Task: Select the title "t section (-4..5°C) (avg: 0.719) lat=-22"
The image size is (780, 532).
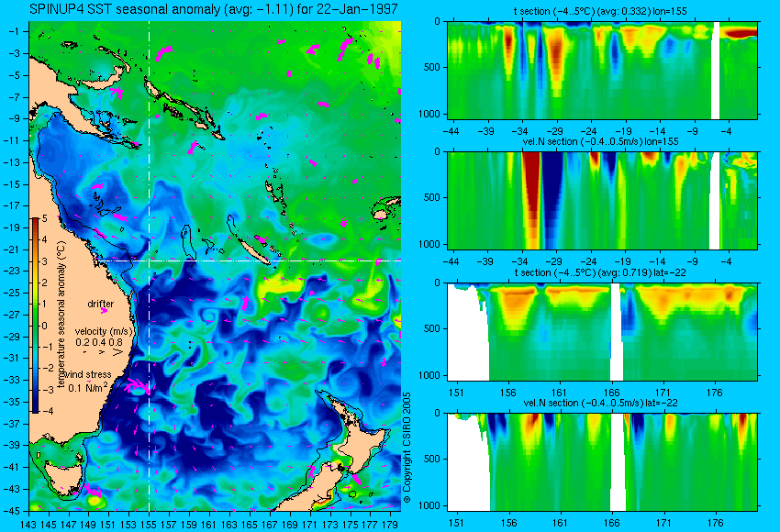Action: (600, 272)
